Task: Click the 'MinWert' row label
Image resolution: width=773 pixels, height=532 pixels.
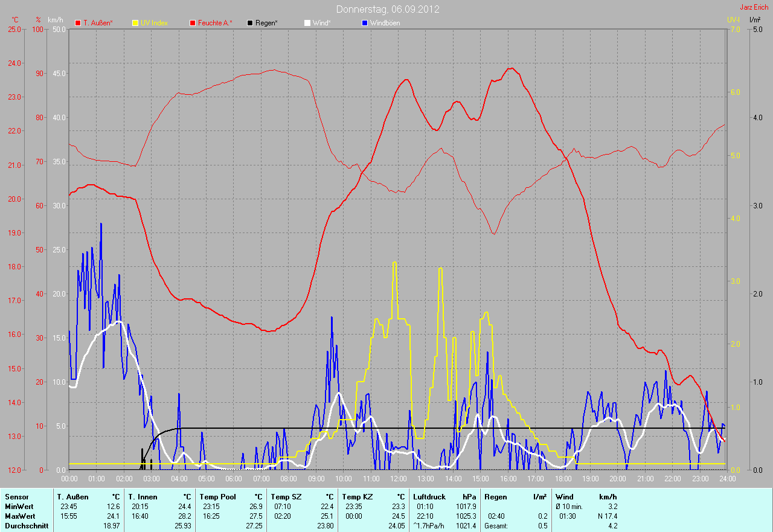Action: click(x=19, y=507)
